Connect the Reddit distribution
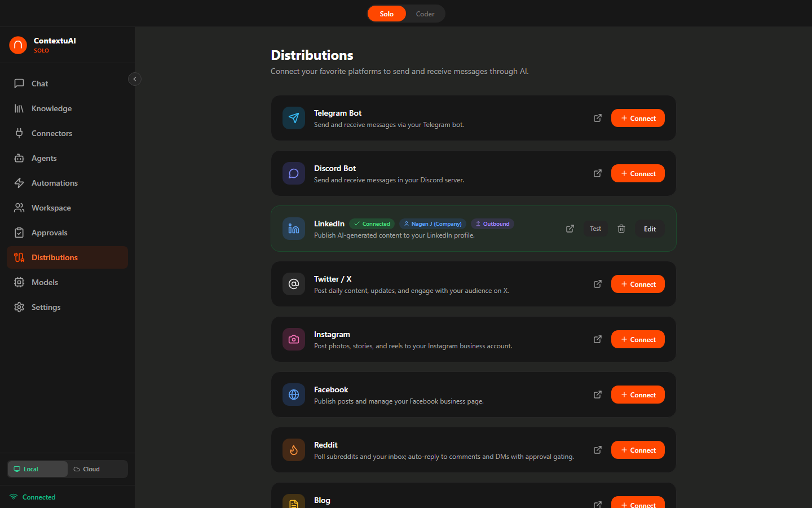This screenshot has height=508, width=812. (638, 450)
